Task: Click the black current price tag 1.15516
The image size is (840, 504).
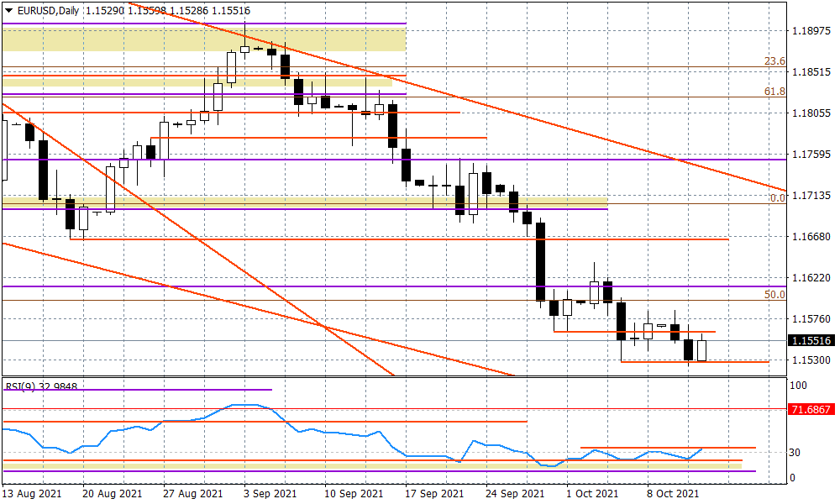Action: pos(811,341)
